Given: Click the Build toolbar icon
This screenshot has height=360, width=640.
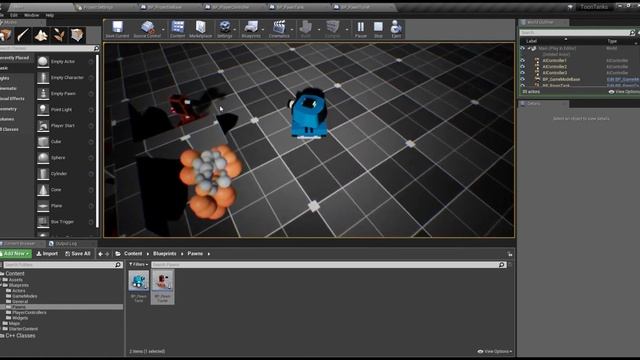Looking at the screenshot, I should [305, 29].
